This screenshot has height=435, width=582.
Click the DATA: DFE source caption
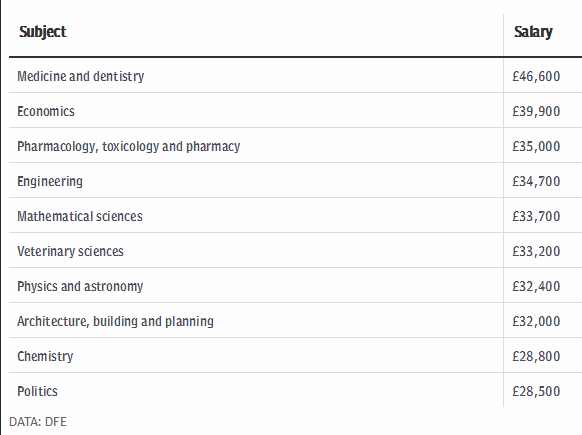(x=38, y=422)
